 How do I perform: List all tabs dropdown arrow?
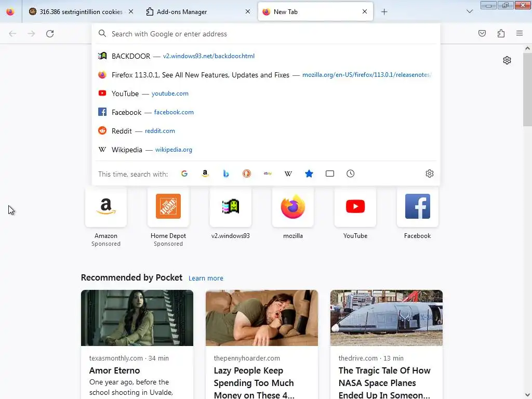pos(470,11)
